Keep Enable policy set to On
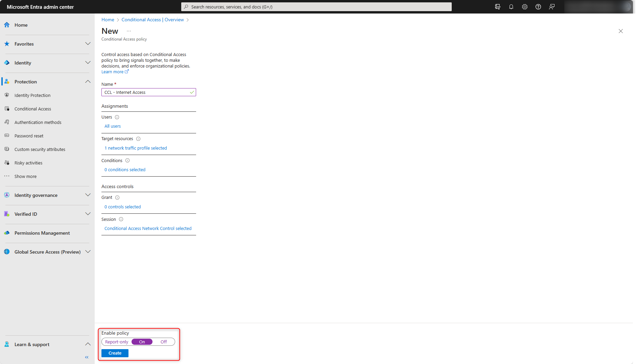The height and width of the screenshot is (364, 637). coord(142,342)
